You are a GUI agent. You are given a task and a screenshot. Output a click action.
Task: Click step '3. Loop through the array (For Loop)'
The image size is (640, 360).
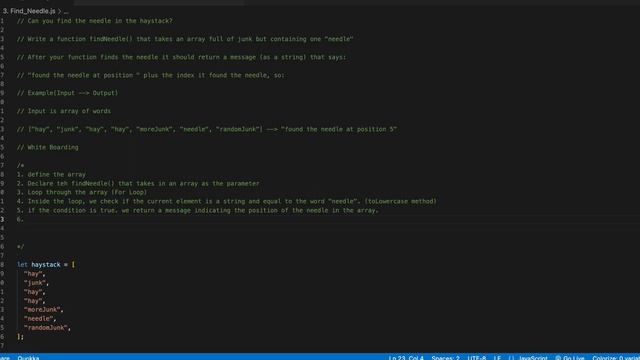pos(82,192)
